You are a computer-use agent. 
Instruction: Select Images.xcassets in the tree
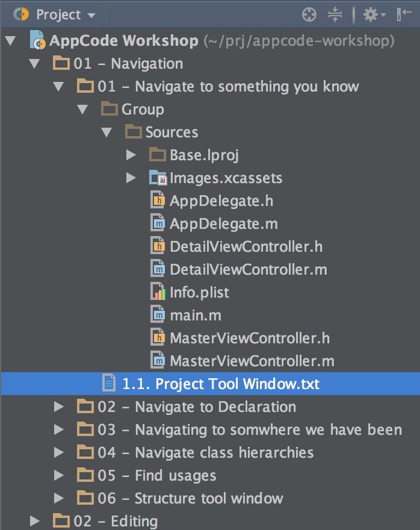(x=226, y=178)
